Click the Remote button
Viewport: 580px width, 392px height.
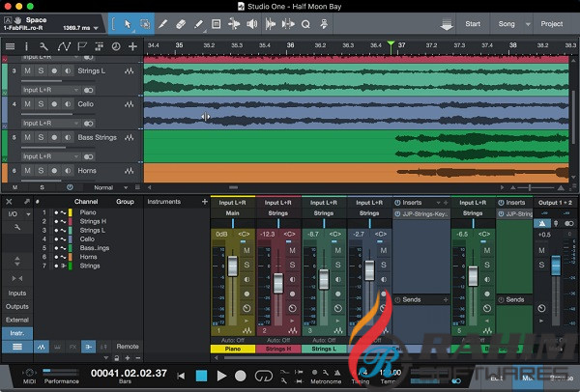coord(128,347)
